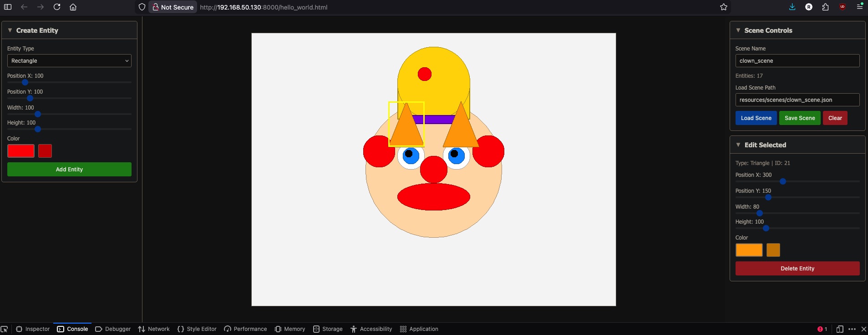Click the Create Entity Position Y slider

pyautogui.click(x=69, y=98)
